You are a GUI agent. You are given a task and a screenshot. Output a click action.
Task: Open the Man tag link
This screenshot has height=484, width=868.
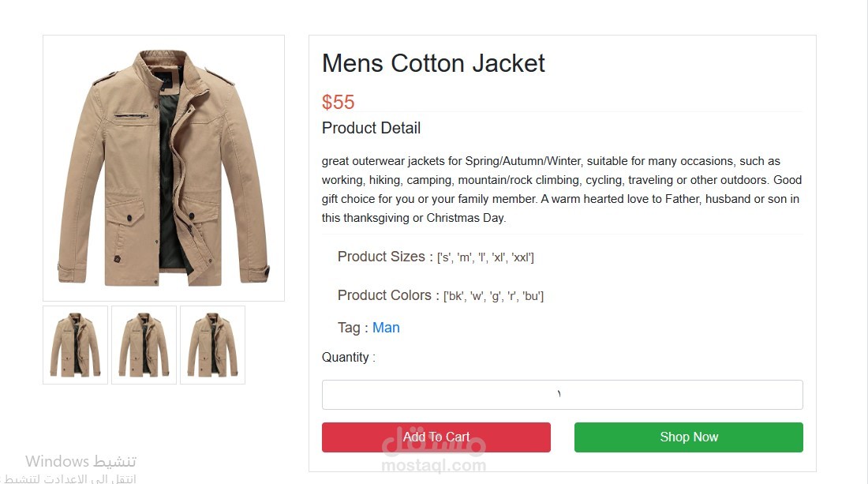(x=386, y=328)
